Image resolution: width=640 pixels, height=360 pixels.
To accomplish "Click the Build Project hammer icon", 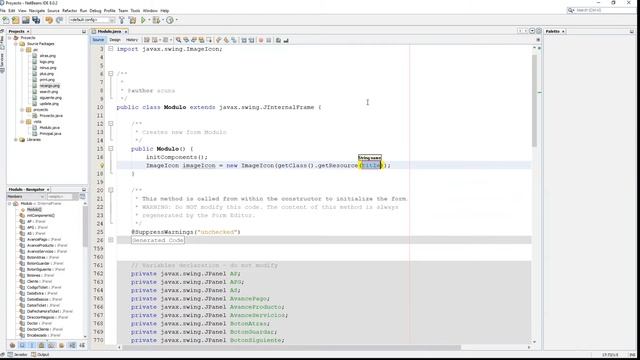I will coord(122,20).
